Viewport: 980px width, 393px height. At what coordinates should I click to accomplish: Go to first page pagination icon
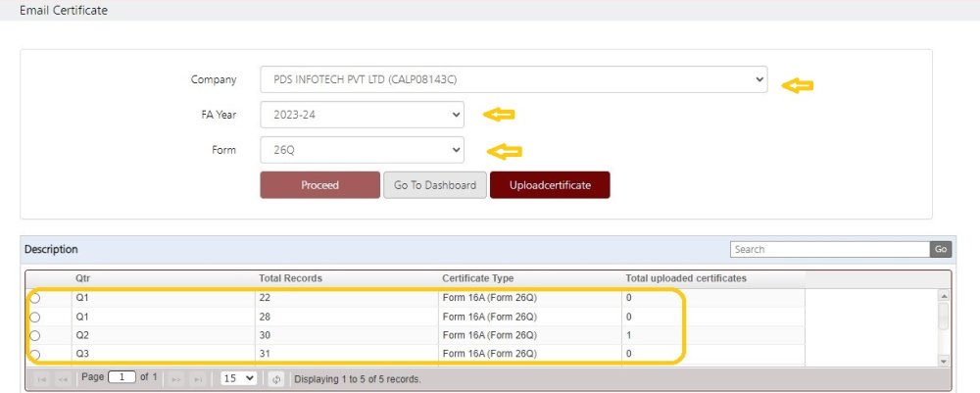click(42, 379)
